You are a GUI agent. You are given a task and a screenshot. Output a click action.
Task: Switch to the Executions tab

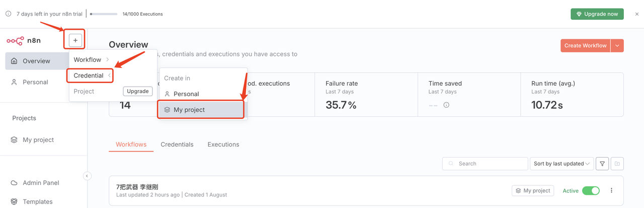click(223, 145)
